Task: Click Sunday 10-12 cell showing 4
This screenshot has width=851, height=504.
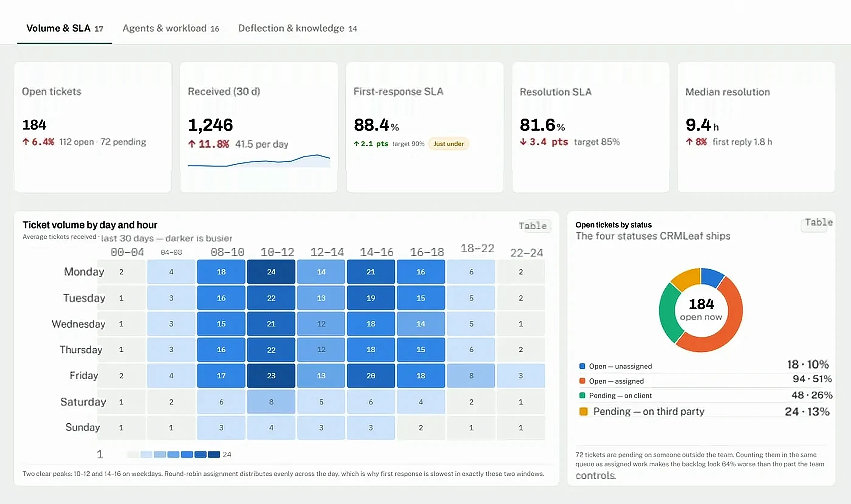Action: tap(271, 428)
